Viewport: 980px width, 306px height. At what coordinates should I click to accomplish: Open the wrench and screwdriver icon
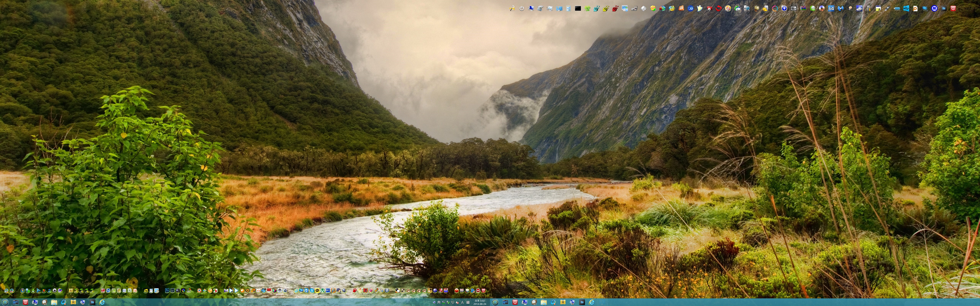point(869,8)
